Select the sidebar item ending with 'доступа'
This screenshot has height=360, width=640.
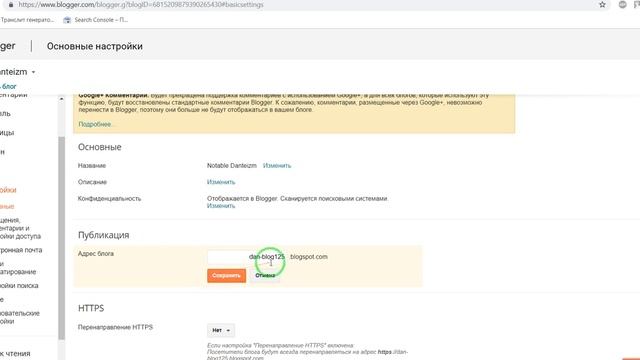(20, 228)
